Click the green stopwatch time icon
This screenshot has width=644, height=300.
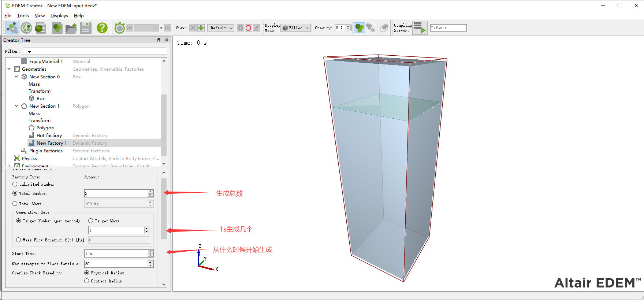click(119, 28)
